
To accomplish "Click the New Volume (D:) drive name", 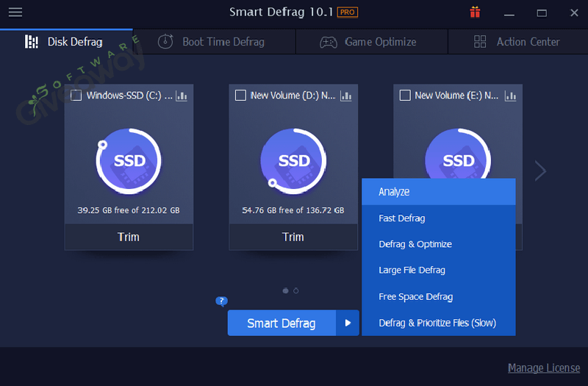I will tap(293, 96).
